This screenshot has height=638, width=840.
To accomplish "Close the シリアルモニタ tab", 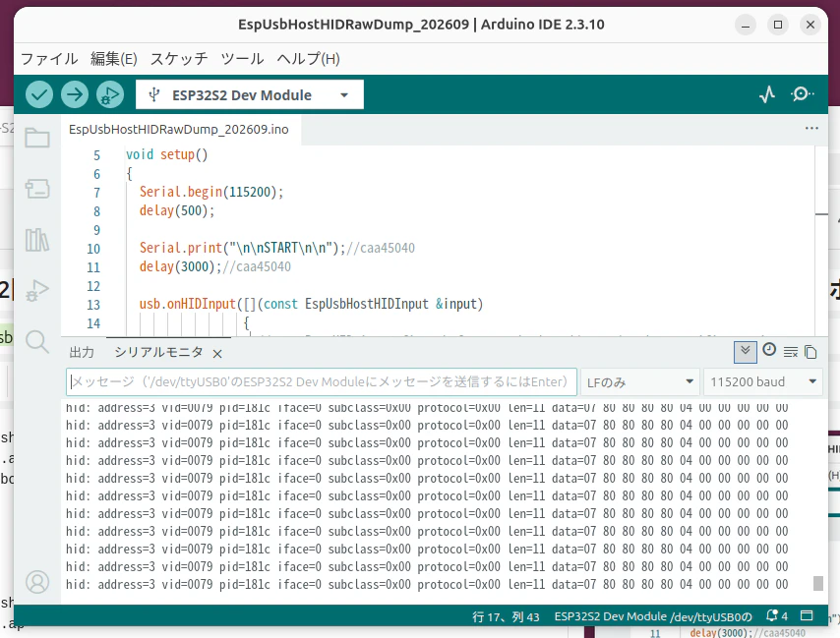I will (x=217, y=354).
